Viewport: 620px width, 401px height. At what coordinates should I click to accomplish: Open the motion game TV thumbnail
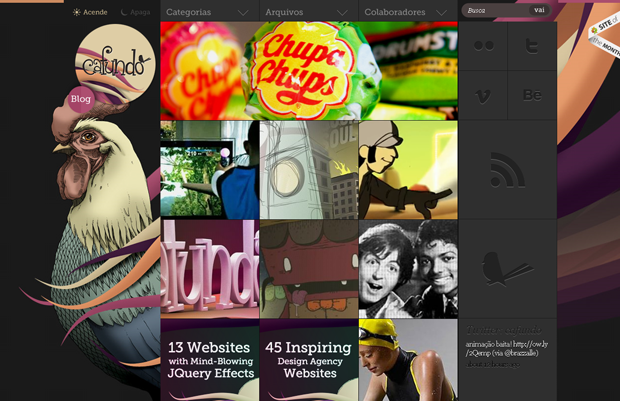pos(210,170)
